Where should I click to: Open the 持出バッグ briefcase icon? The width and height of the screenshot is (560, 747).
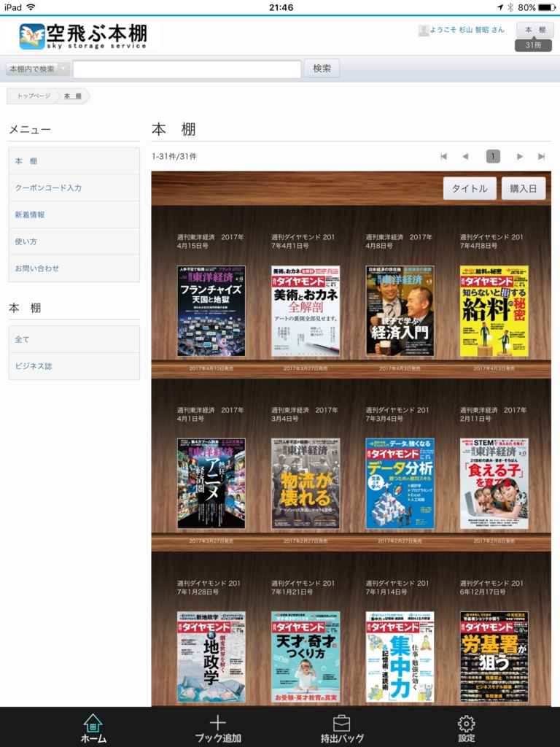click(x=341, y=723)
